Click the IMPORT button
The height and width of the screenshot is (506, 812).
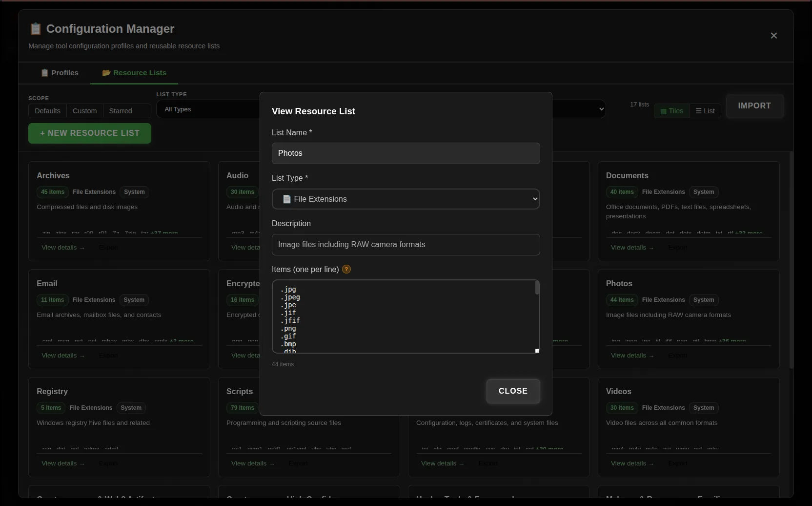tap(754, 105)
